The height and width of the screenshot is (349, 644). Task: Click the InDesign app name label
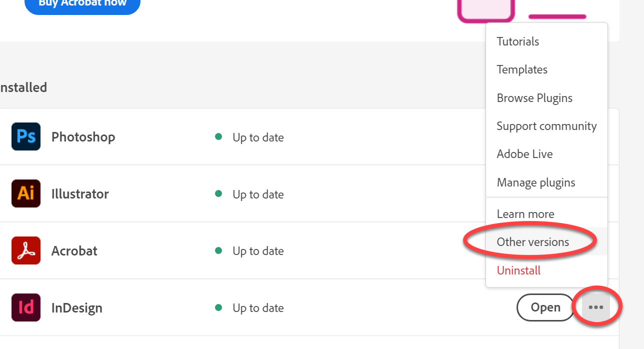[76, 308]
